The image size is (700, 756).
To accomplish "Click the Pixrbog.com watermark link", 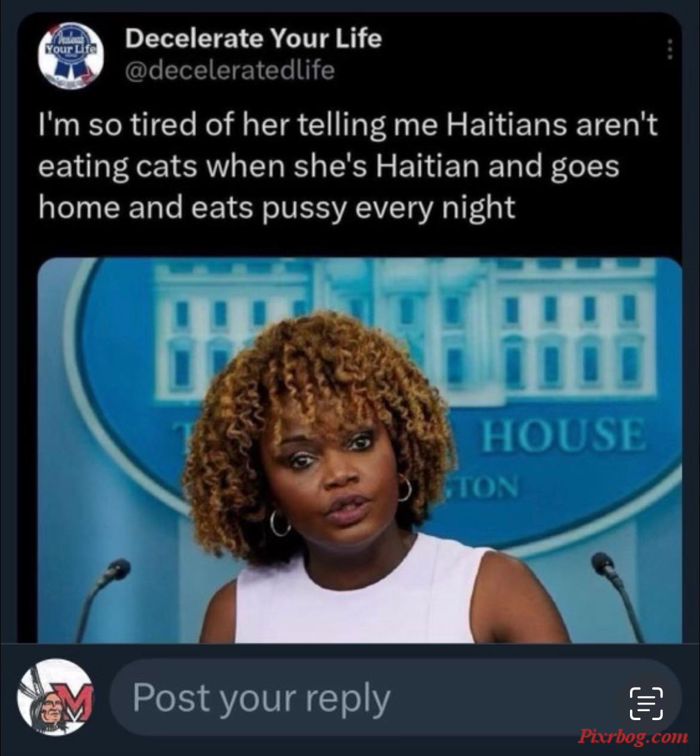I will tap(632, 737).
